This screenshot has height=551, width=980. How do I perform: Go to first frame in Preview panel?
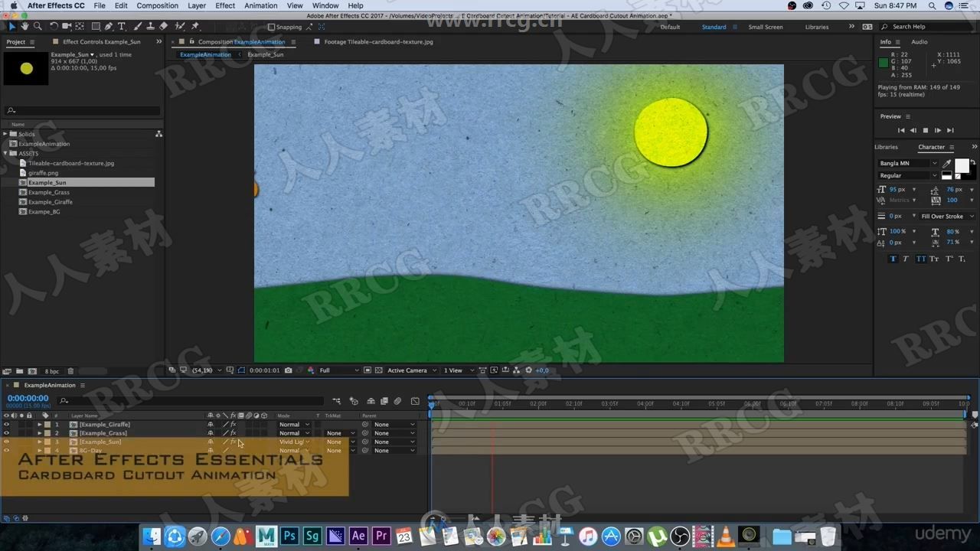click(900, 130)
